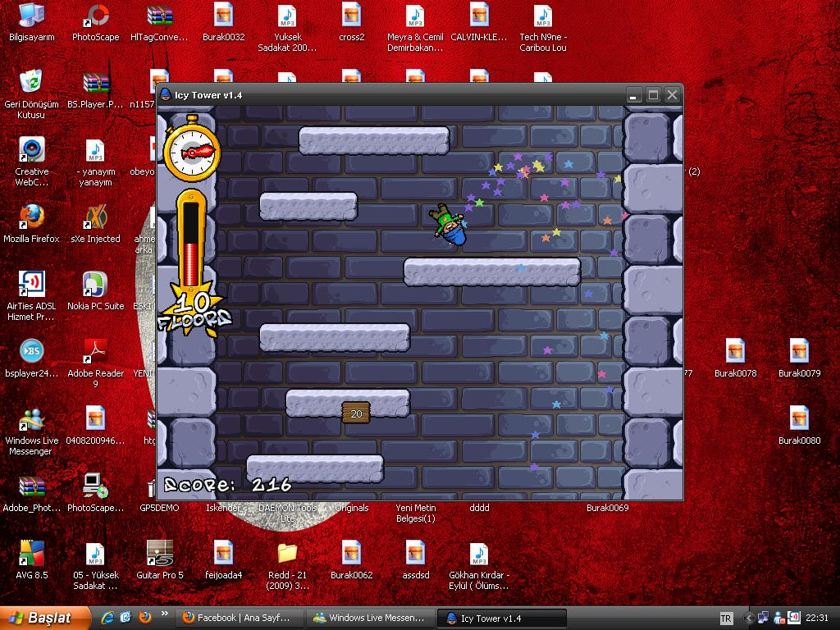The height and width of the screenshot is (630, 840).
Task: Select the Burak0078 image file
Action: click(x=735, y=358)
